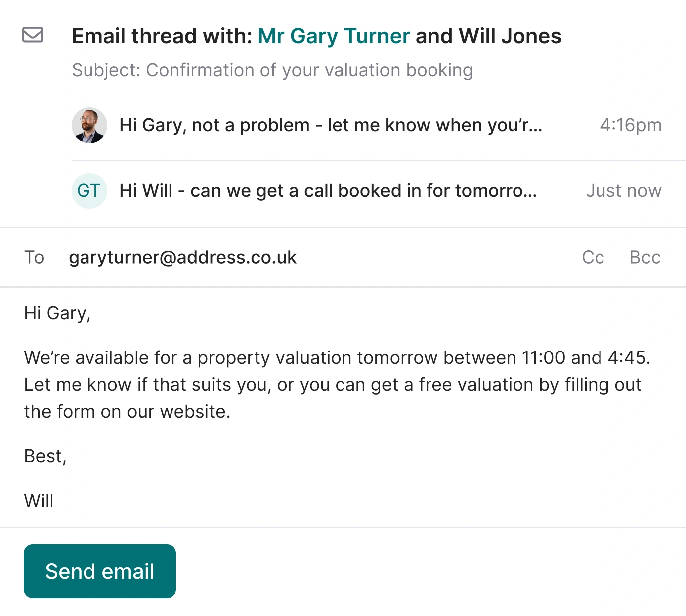The image size is (686, 616).
Task: Click the 'Will' signature line in the body
Action: [x=39, y=501]
